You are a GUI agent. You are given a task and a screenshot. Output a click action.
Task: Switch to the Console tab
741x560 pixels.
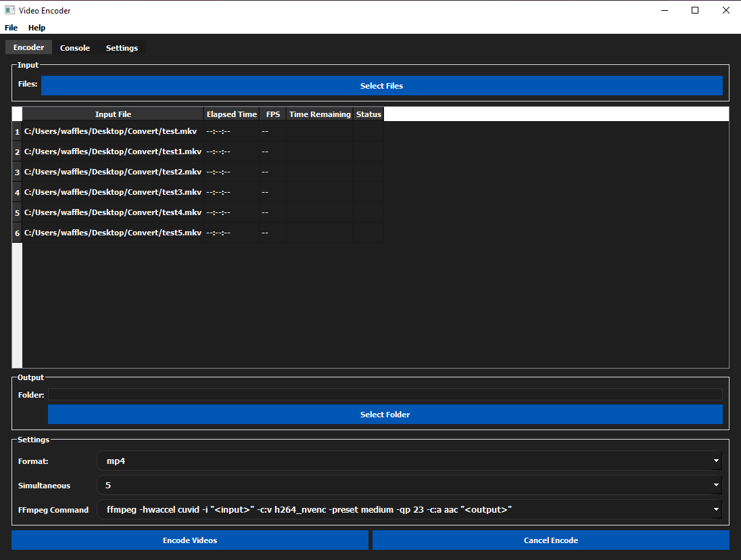pos(74,48)
